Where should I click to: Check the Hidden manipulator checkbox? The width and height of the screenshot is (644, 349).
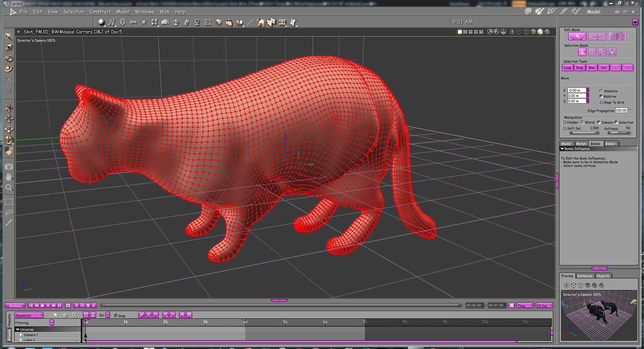coord(564,122)
